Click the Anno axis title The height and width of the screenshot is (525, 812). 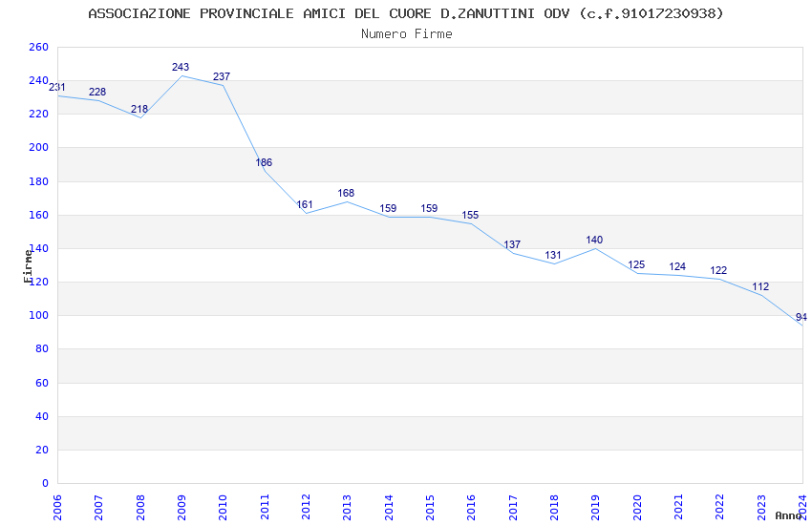pyautogui.click(x=788, y=515)
